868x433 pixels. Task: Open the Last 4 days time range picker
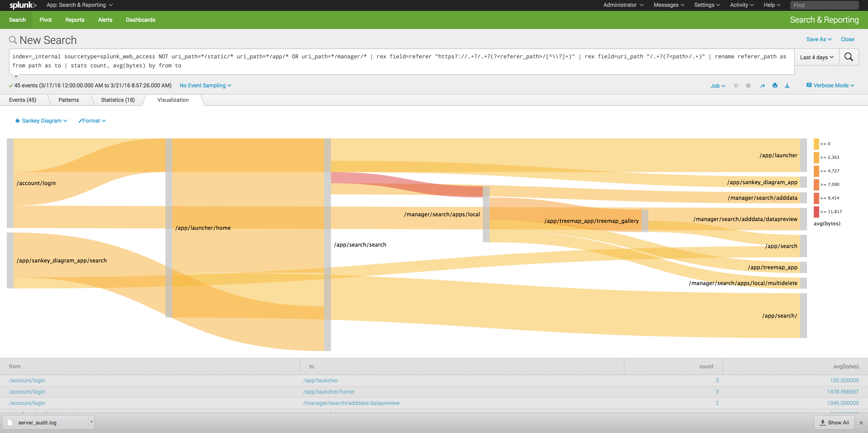click(816, 57)
